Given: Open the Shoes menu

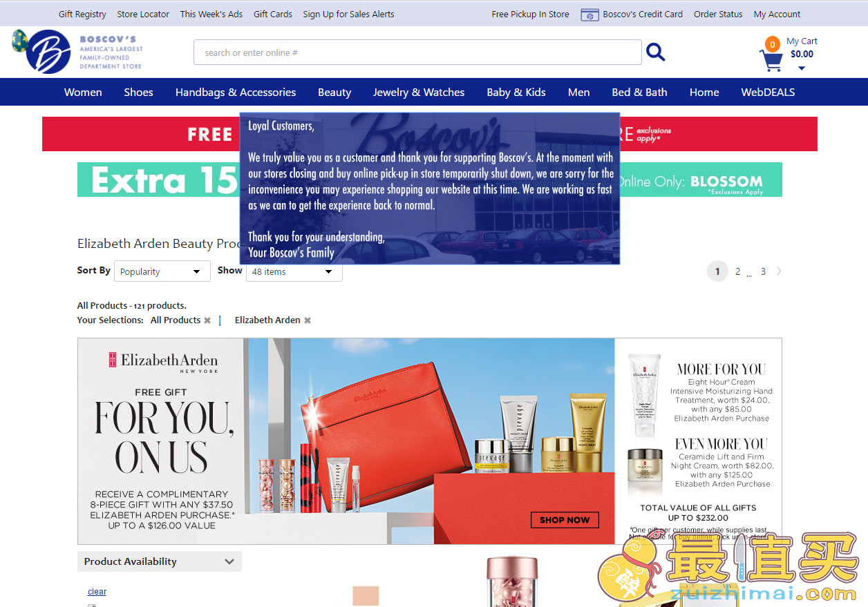Looking at the screenshot, I should point(138,92).
